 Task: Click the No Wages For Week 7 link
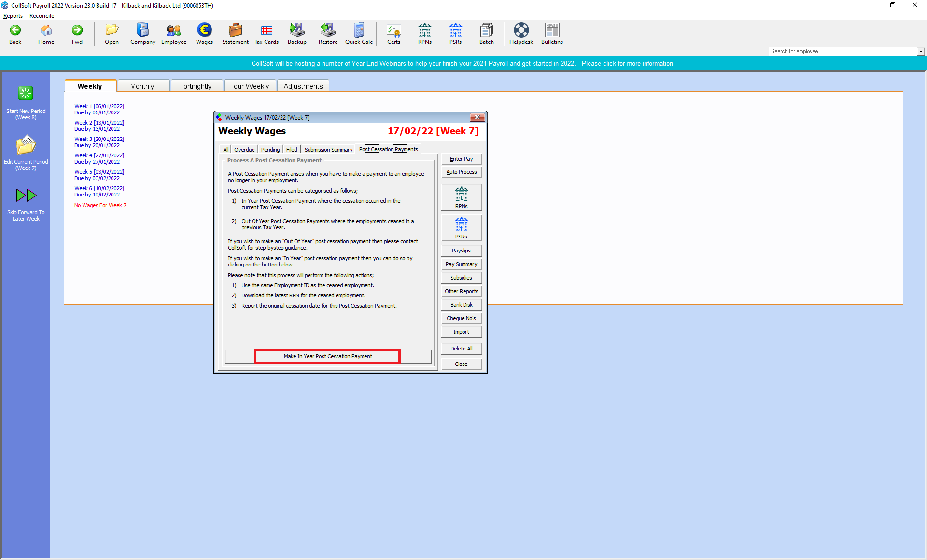pos(100,205)
